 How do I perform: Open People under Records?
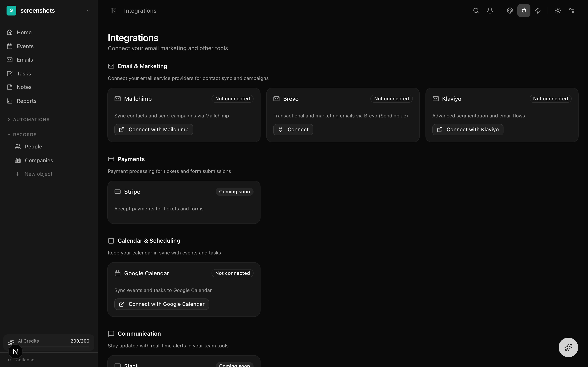pyautogui.click(x=33, y=147)
